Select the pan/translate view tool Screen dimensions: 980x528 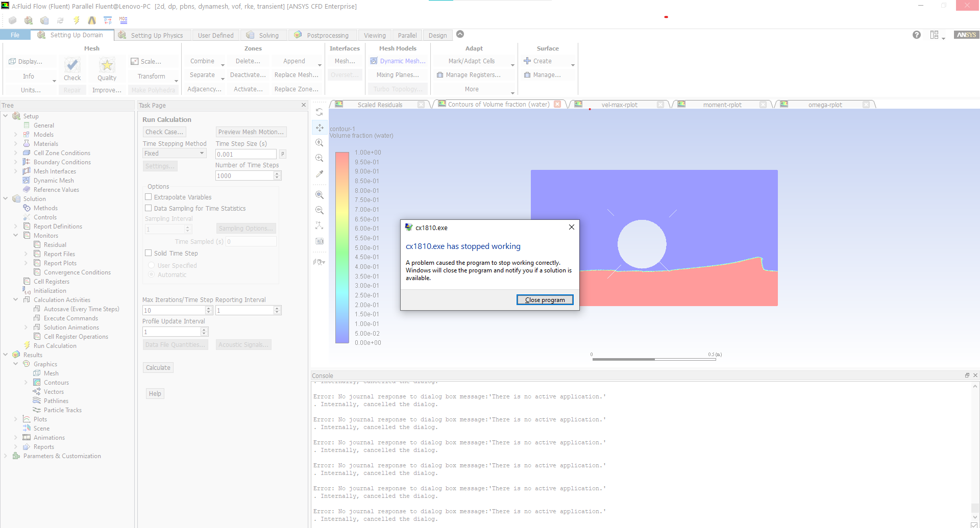click(x=320, y=128)
